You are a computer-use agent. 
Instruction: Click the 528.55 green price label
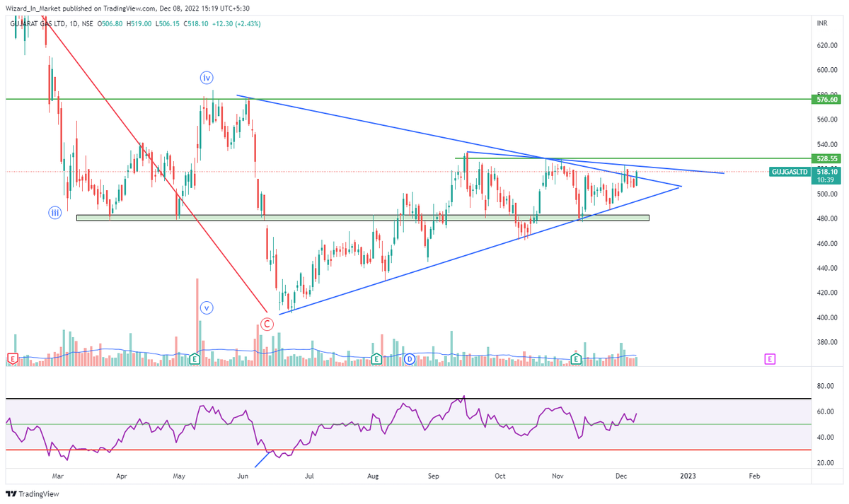(826, 159)
